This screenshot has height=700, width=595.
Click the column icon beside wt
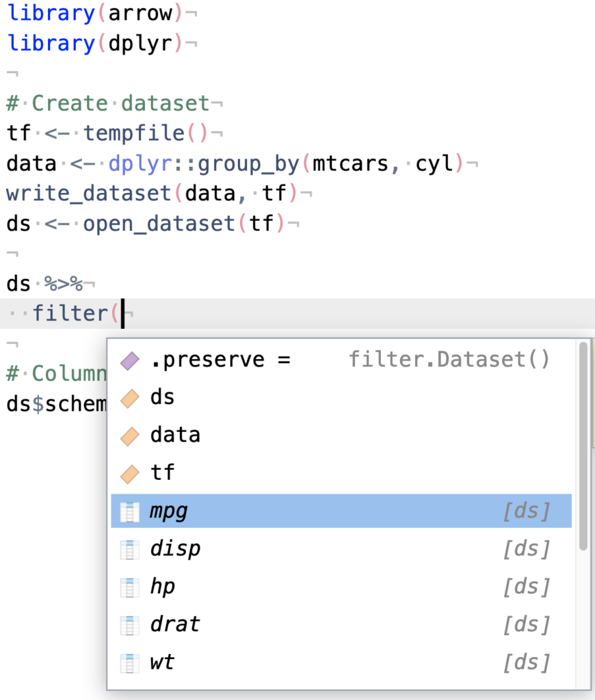point(129,662)
